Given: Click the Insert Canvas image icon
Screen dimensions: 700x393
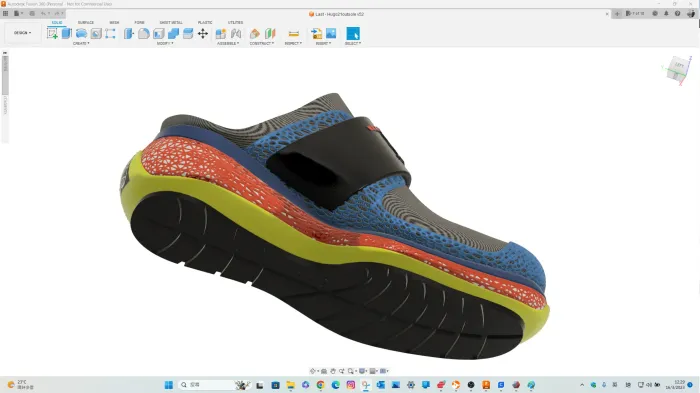Looking at the screenshot, I should (x=331, y=33).
